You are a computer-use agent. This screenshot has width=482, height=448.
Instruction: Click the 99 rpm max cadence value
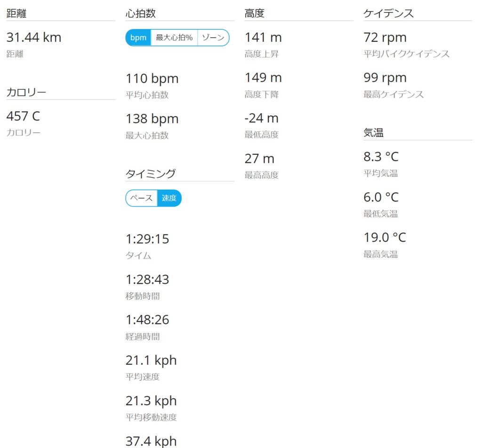[x=385, y=78]
